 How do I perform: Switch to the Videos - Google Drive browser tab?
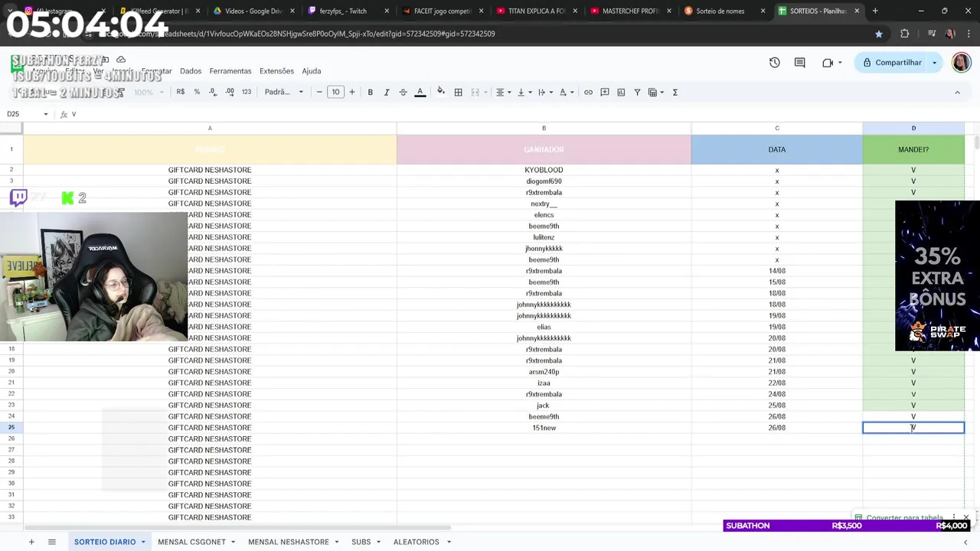pyautogui.click(x=253, y=11)
